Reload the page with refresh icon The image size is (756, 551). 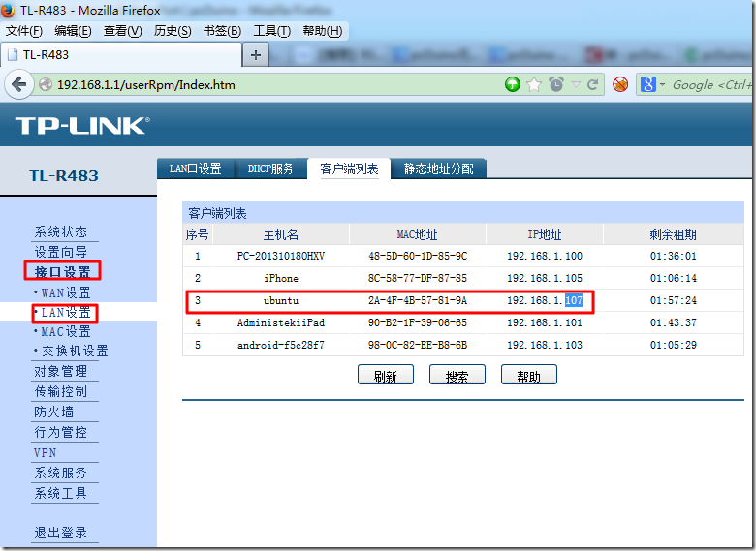pos(592,85)
